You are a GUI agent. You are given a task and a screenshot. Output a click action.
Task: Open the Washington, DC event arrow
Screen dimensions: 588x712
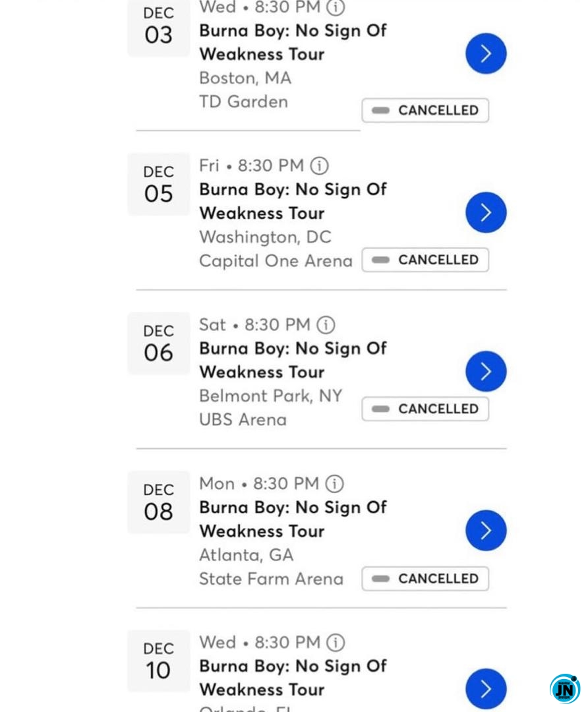pos(486,213)
